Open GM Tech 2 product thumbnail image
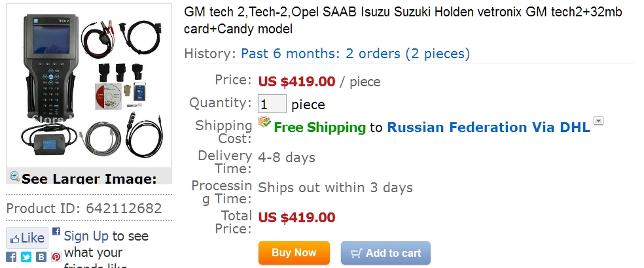The width and height of the screenshot is (644, 268). pos(89,88)
